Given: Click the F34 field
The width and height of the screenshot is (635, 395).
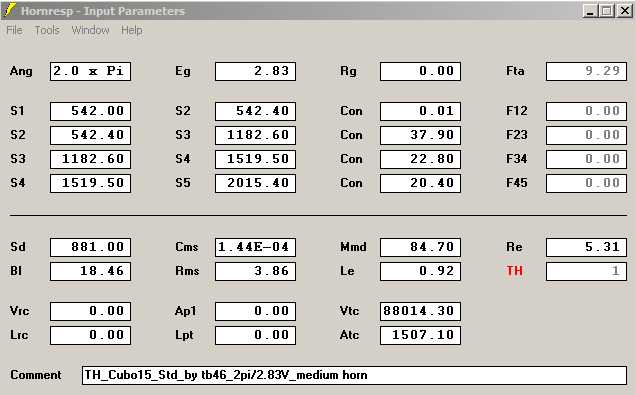Looking at the screenshot, I should tap(586, 159).
